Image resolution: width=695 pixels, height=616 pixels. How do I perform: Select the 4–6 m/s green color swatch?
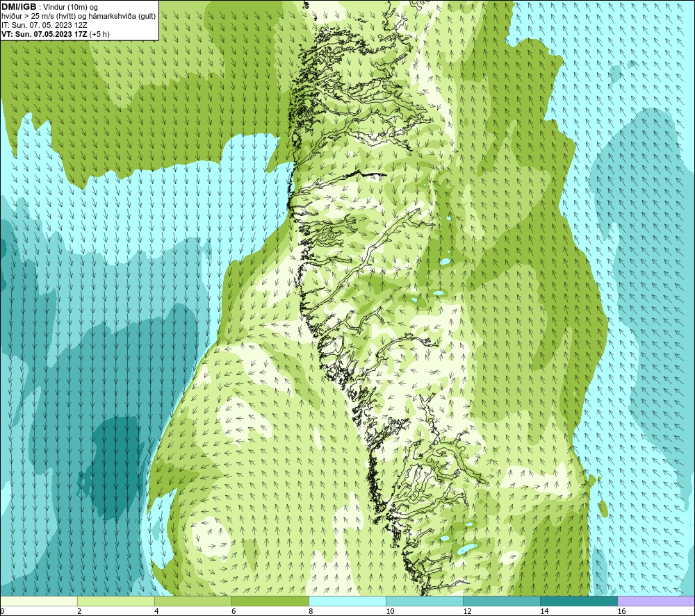pos(193,601)
